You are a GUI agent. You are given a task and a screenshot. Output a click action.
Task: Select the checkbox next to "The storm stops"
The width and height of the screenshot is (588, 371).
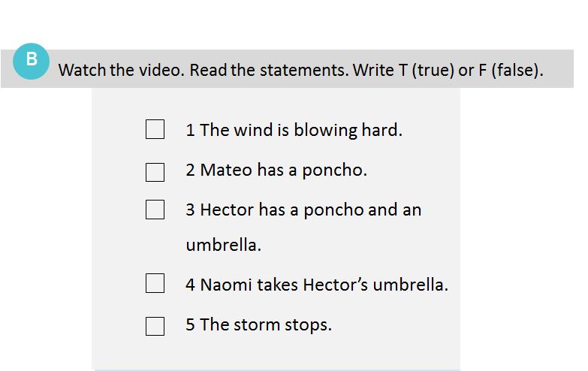(155, 326)
